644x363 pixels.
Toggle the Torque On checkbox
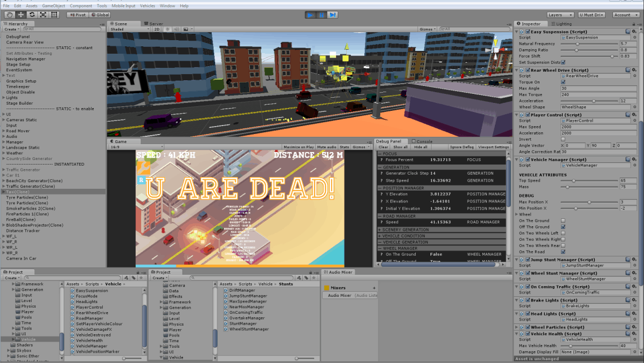coord(563,82)
